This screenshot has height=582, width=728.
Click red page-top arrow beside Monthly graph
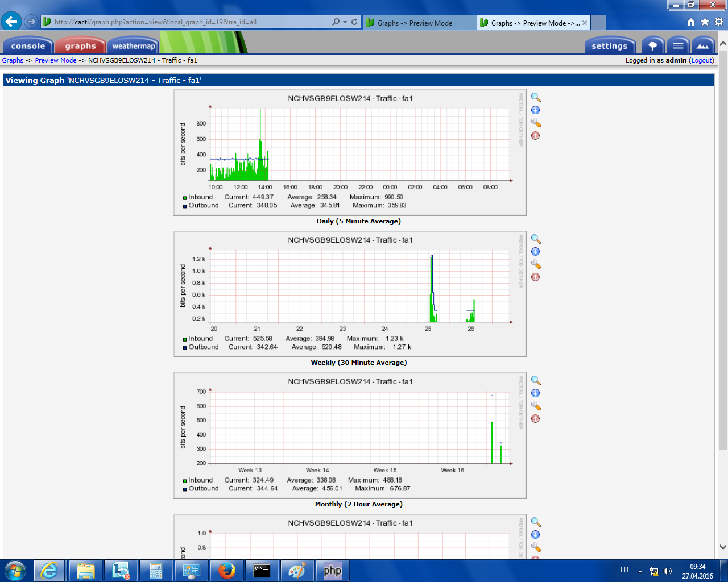pyautogui.click(x=535, y=419)
